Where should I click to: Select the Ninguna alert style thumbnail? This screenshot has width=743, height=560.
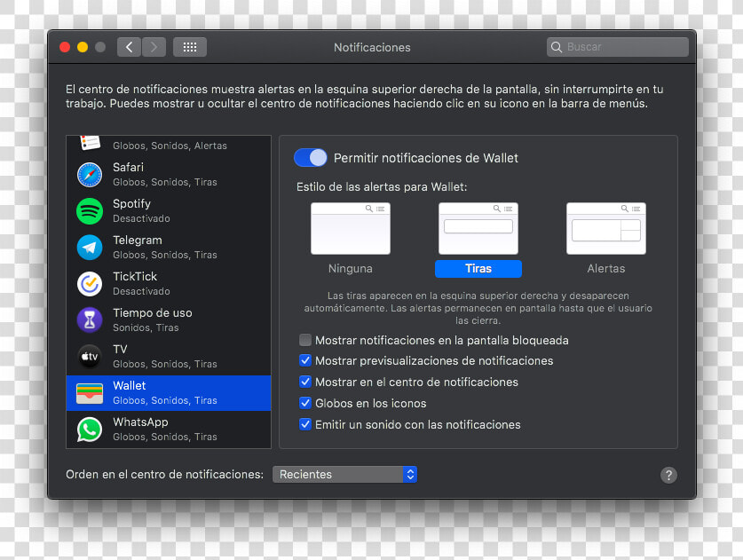click(350, 228)
